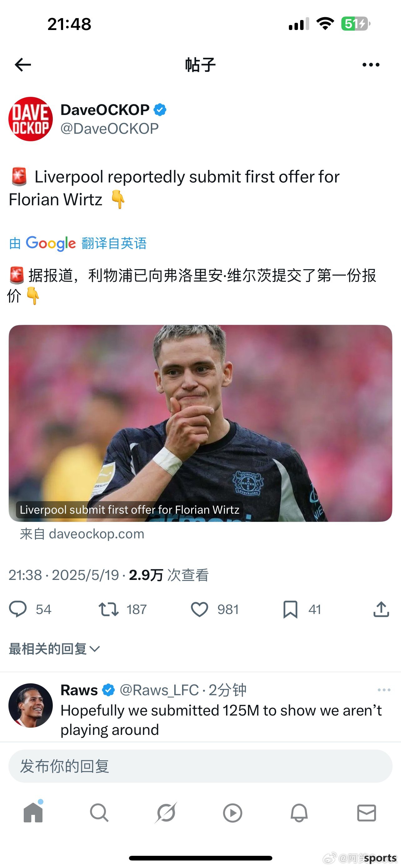401x868 pixels.
Task: Open the DaveOCKOP profile avatar
Action: click(x=31, y=119)
